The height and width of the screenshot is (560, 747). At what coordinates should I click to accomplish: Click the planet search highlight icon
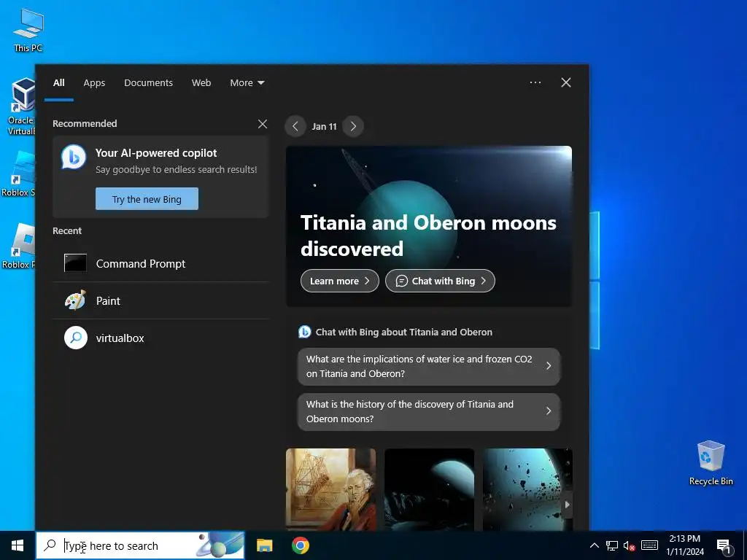(x=220, y=545)
